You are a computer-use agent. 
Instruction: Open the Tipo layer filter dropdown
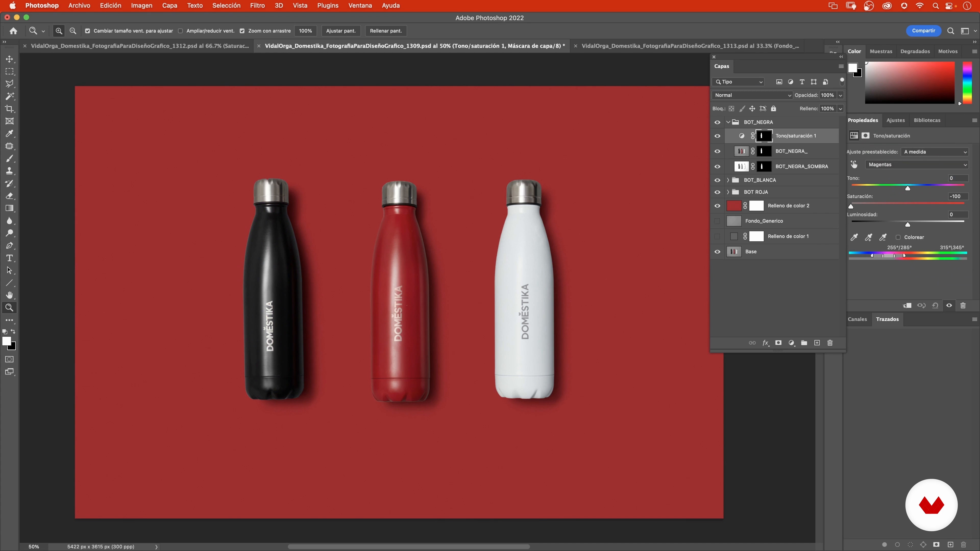(738, 82)
